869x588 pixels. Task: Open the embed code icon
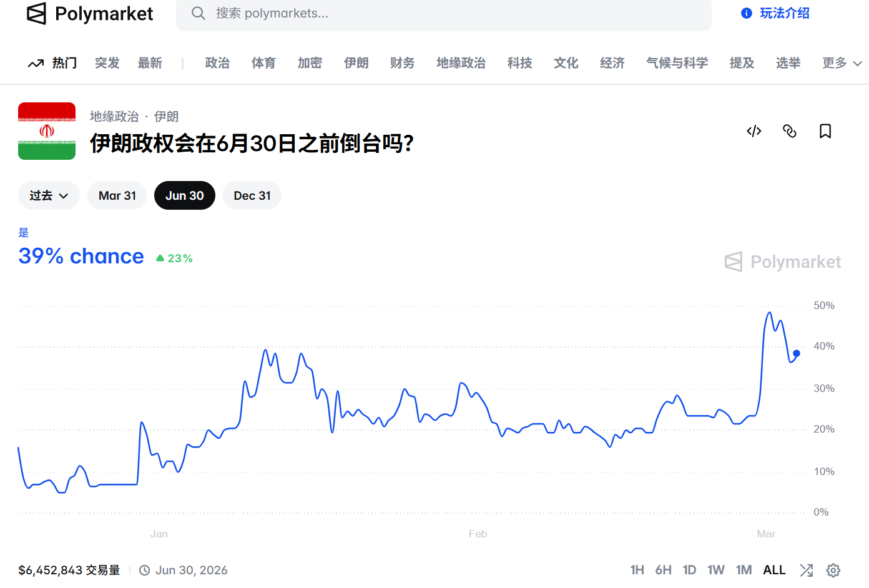[x=754, y=131]
